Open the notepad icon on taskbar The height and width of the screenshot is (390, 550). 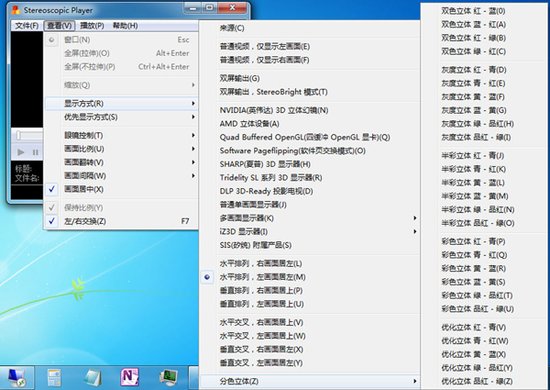tap(93, 378)
